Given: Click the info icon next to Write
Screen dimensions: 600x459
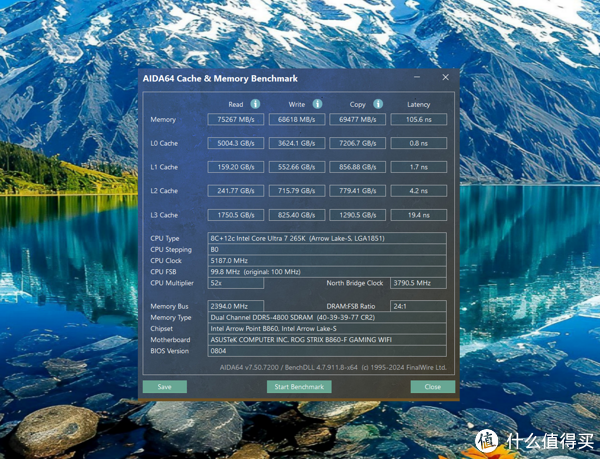Looking at the screenshot, I should pyautogui.click(x=318, y=104).
